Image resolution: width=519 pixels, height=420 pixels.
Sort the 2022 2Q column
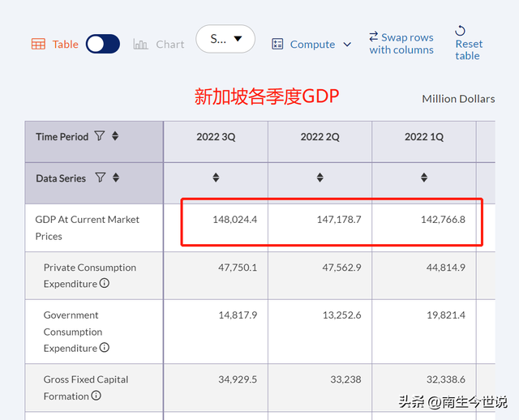[320, 178]
